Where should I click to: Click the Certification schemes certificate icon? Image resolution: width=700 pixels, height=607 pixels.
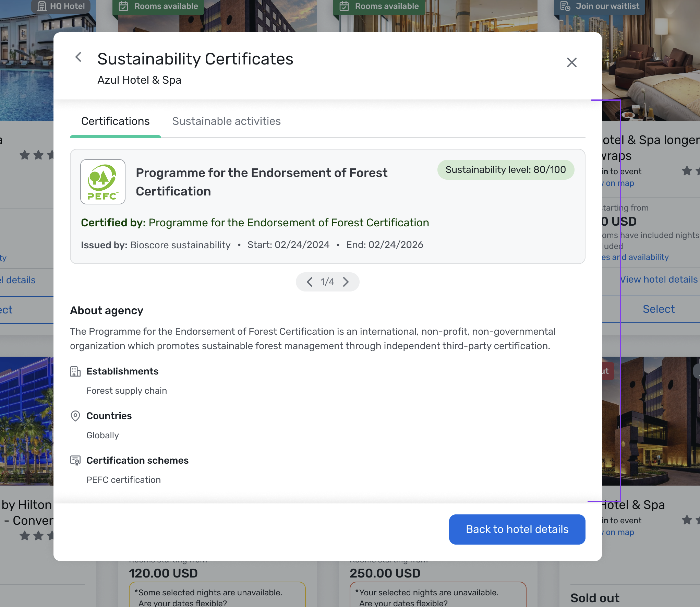click(75, 461)
